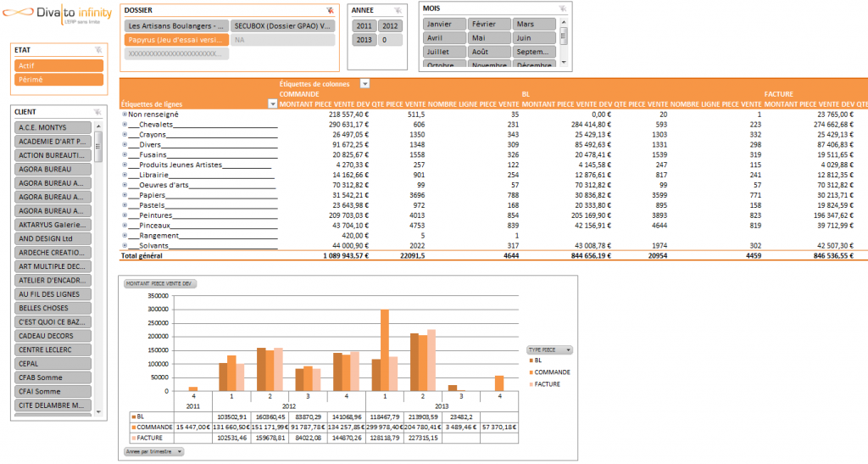The image size is (868, 464).
Task: Click BL legend color swatch
Action: click(531, 361)
